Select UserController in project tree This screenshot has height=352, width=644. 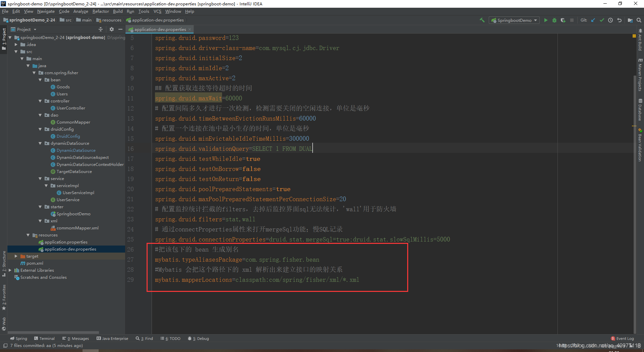(x=71, y=108)
